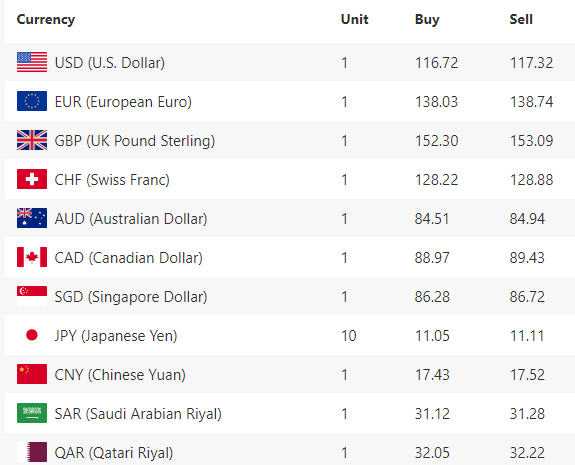Viewport: 575px width, 465px height.
Task: Click the Currency column header
Action: coord(46,19)
